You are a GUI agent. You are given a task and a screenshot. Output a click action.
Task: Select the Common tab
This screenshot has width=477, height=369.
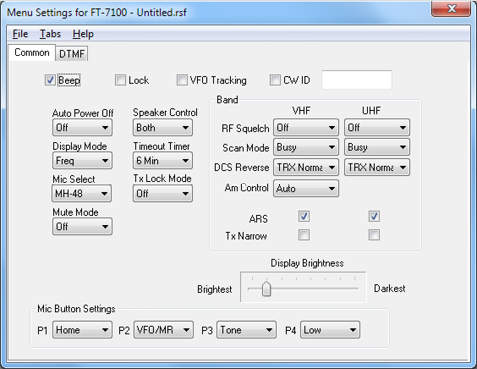click(x=32, y=53)
